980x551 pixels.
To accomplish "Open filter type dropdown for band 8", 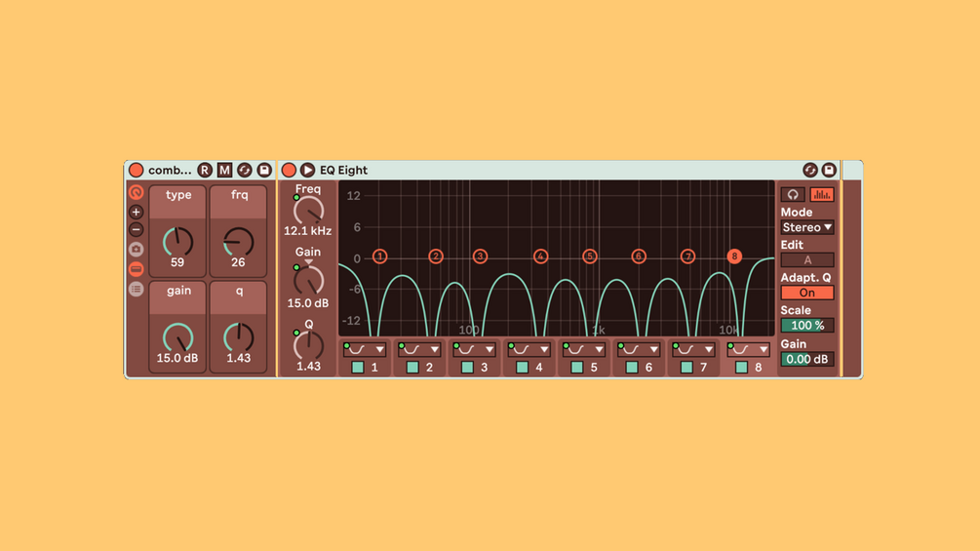I will click(x=749, y=349).
